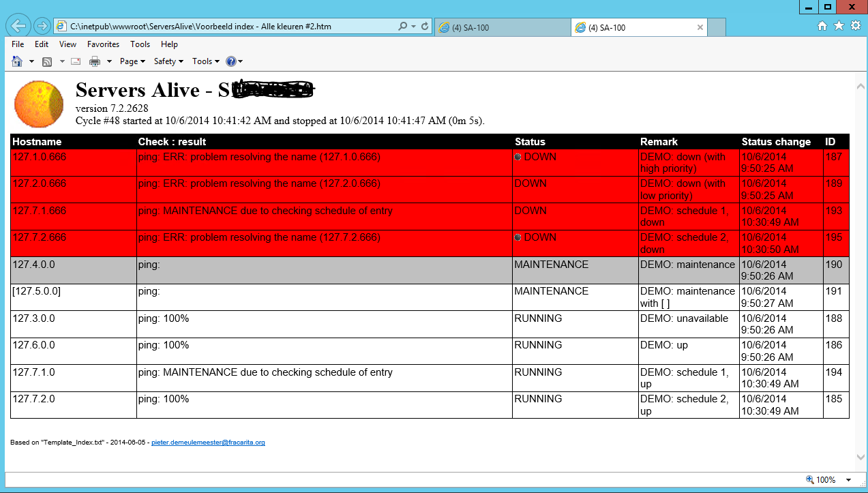Click hostname [127.5.0.0]

coord(36,291)
